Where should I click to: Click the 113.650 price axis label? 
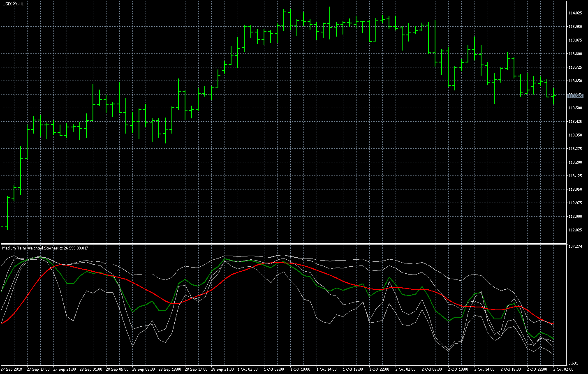click(575, 81)
